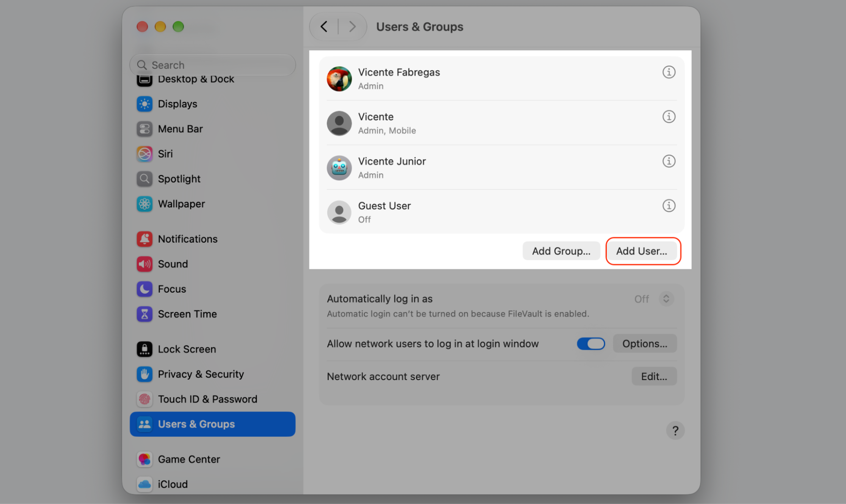Viewport: 846px width, 504px height.
Task: Click the Sound speaker icon
Action: coord(144,264)
